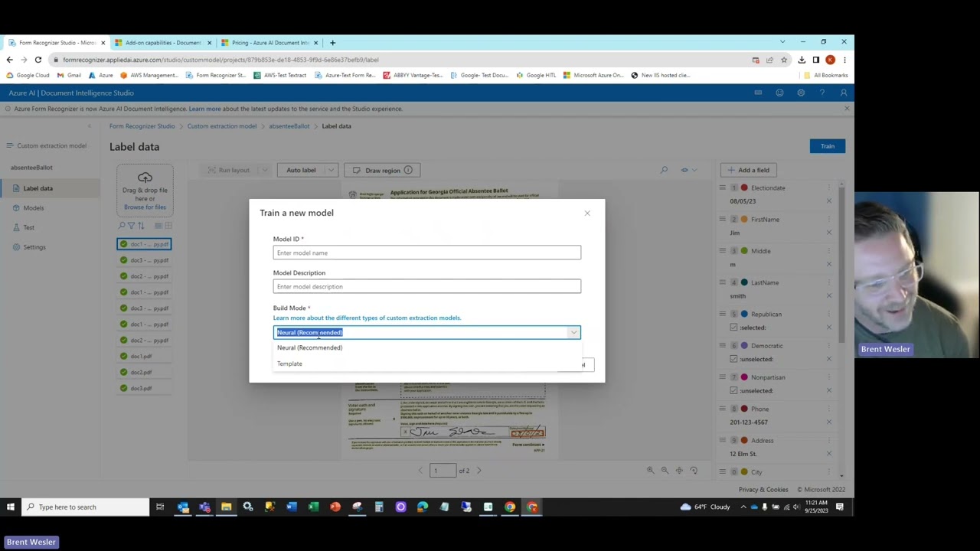Open the header settings gear icon
This screenshot has width=980, height=551.
click(801, 93)
